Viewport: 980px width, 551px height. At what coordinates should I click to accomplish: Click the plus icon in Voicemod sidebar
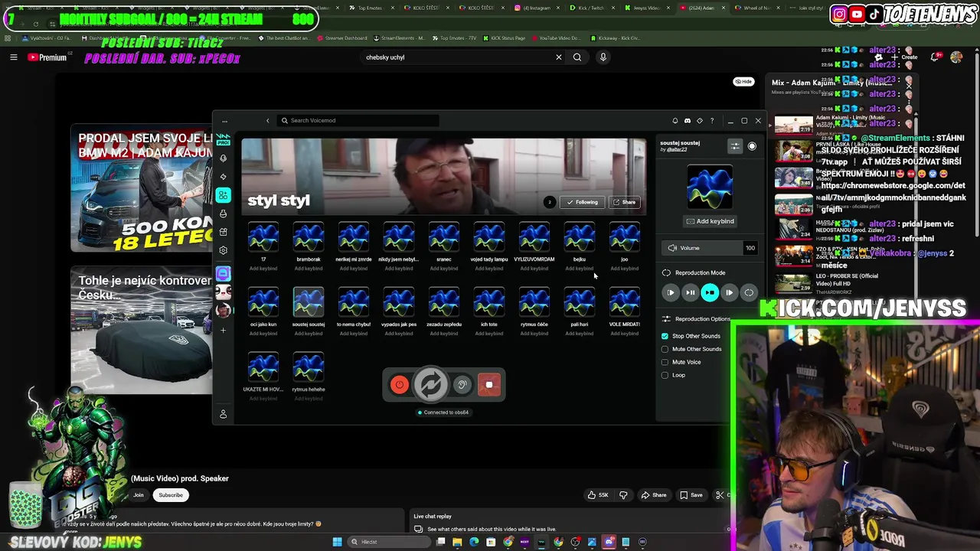point(223,331)
